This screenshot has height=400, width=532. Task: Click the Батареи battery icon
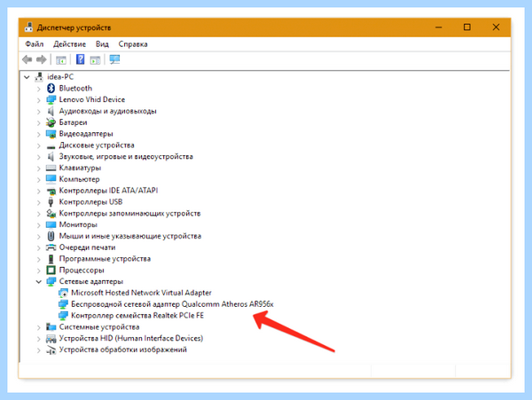click(x=51, y=122)
